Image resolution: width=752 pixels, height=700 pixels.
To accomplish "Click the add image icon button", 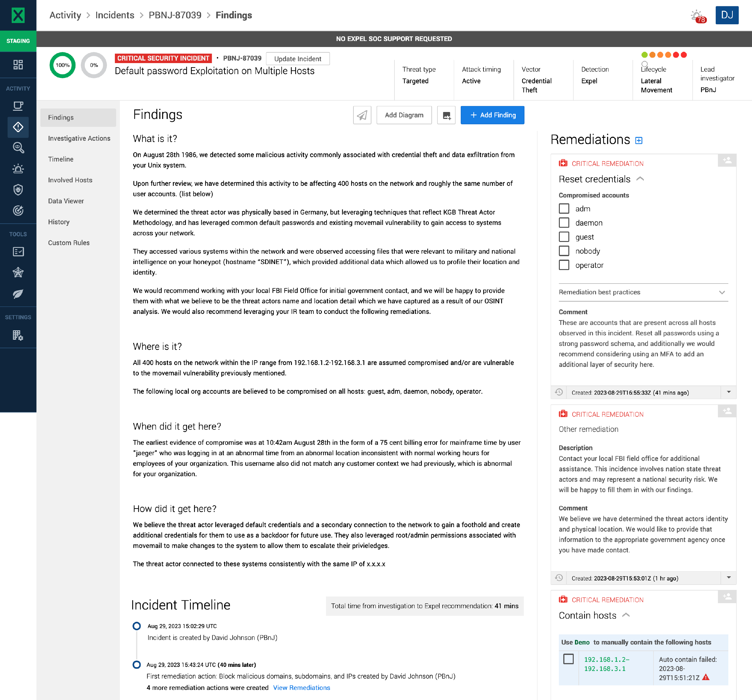I will (x=446, y=115).
